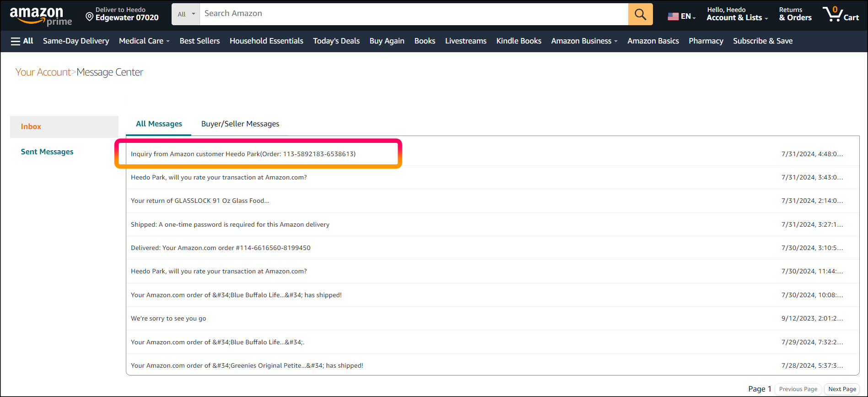Image resolution: width=868 pixels, height=397 pixels.
Task: Open Livestreams
Action: click(466, 41)
